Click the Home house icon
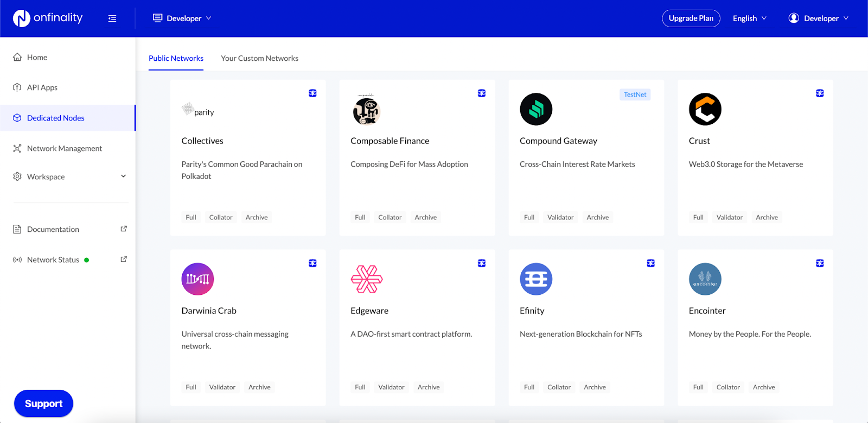Viewport: 868px width, 423px height. [x=17, y=57]
